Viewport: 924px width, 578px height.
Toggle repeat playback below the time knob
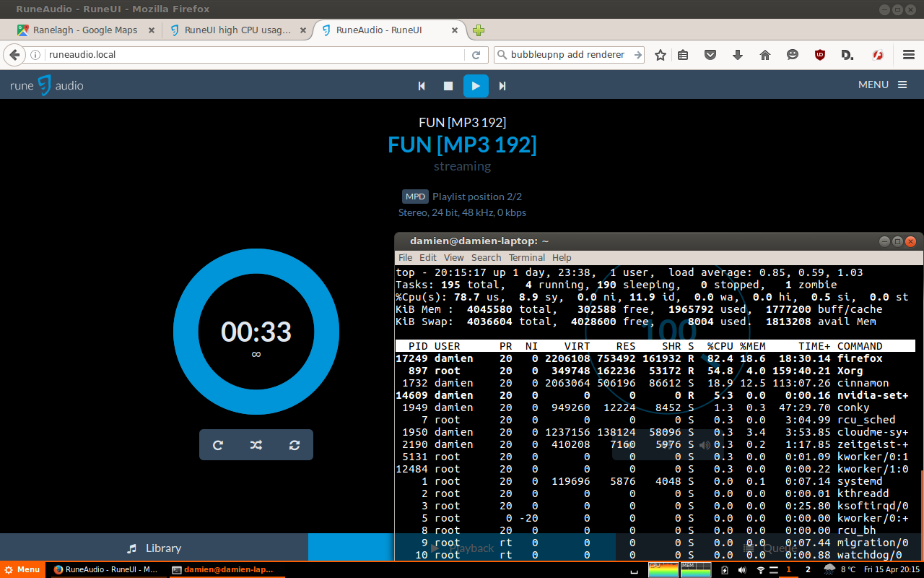pyautogui.click(x=218, y=445)
